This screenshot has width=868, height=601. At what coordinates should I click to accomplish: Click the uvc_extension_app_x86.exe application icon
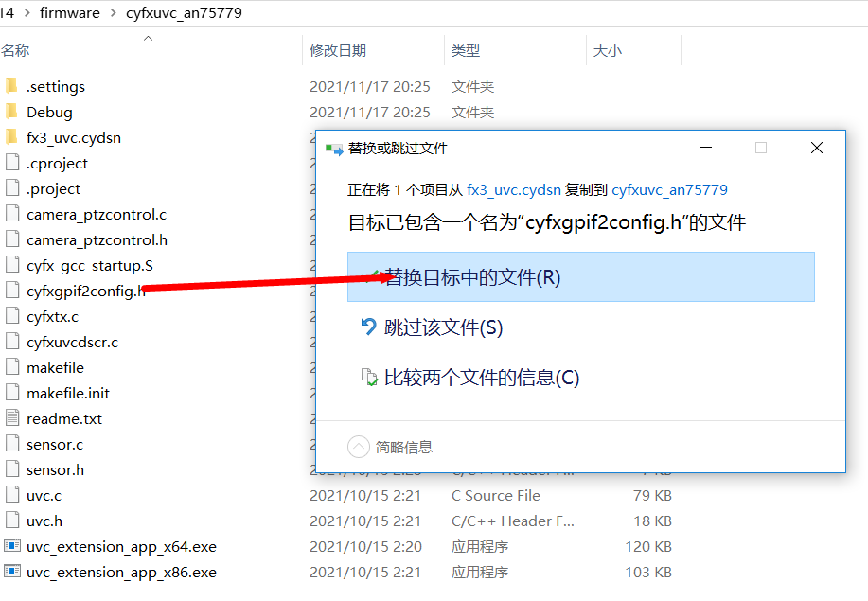11,572
